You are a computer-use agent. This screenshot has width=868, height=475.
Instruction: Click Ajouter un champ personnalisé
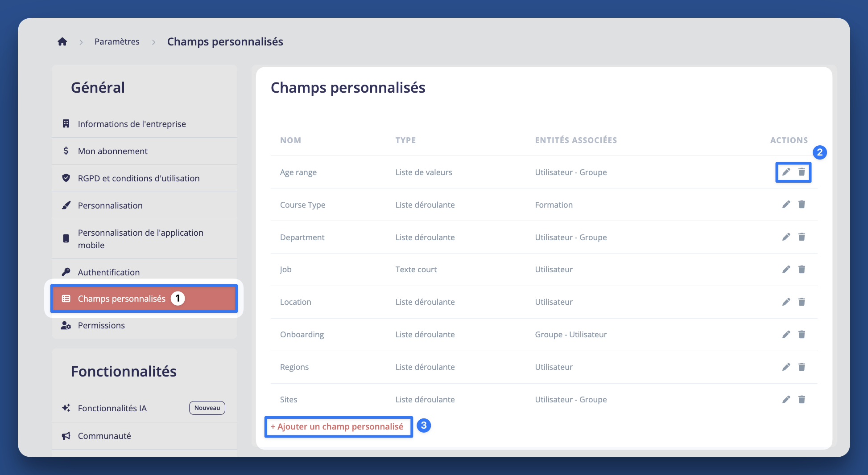(x=337, y=426)
